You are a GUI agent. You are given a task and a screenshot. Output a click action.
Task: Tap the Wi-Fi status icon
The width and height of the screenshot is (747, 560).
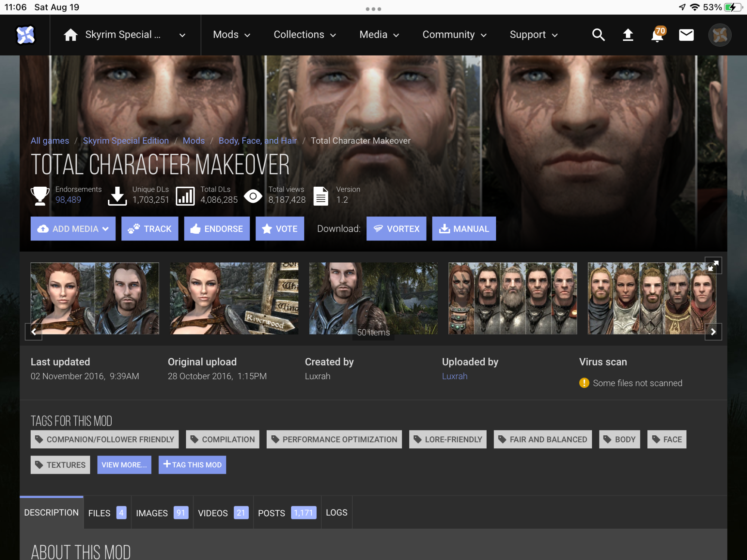pos(695,7)
